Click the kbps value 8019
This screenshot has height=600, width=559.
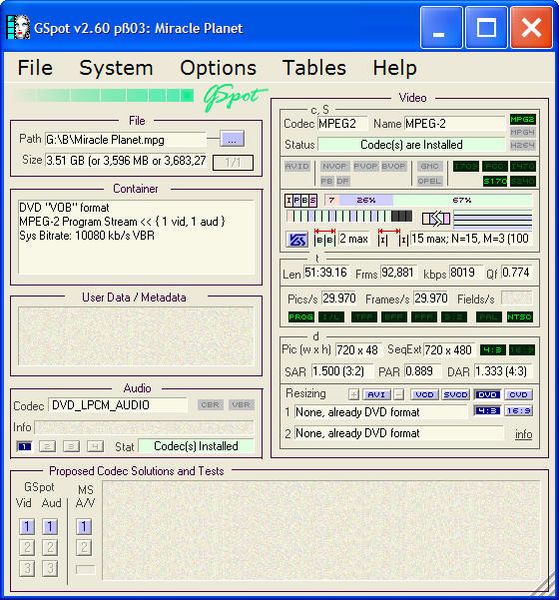[465, 272]
